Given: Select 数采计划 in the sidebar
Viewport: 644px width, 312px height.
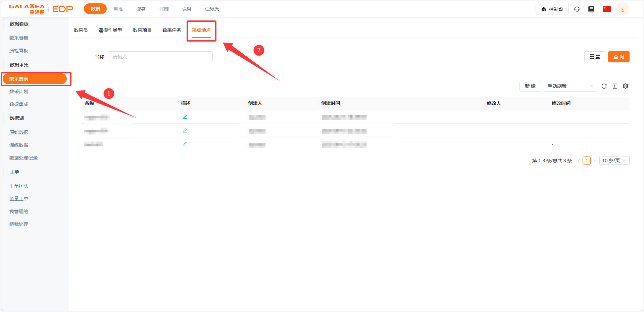Looking at the screenshot, I should (x=19, y=91).
